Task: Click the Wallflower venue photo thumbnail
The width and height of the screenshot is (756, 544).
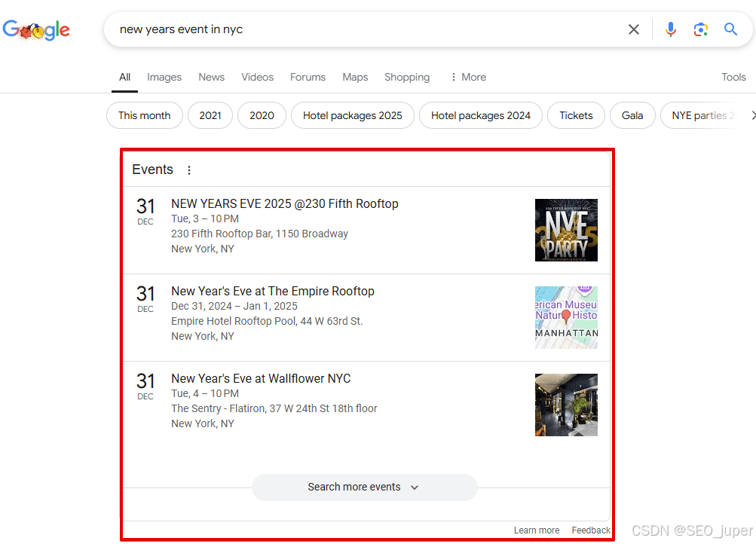Action: click(567, 405)
